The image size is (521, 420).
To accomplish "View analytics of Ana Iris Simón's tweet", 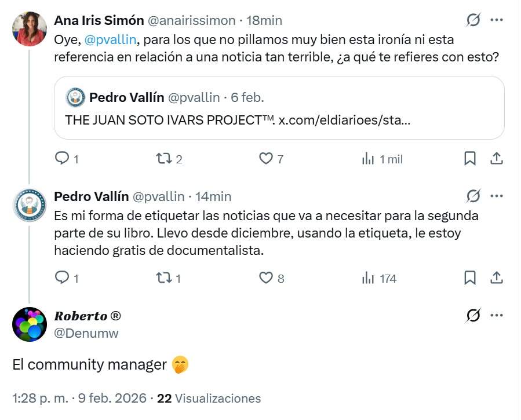I will (369, 159).
